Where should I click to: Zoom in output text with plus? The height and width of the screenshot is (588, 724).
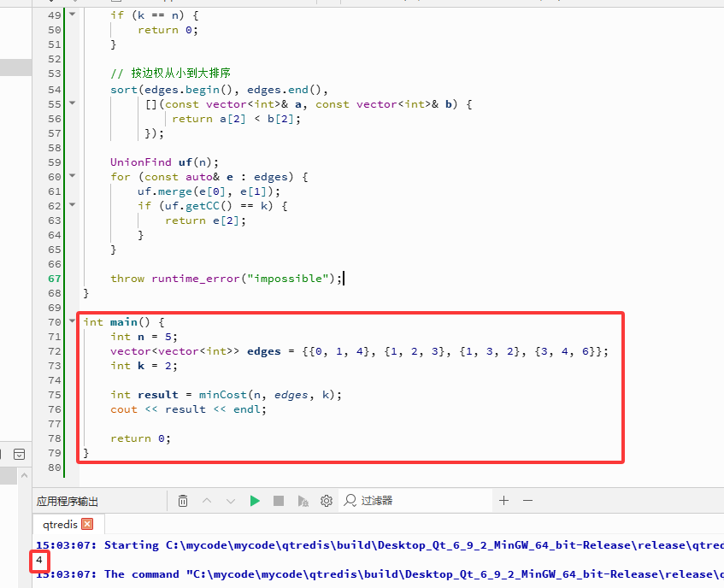[x=503, y=500]
